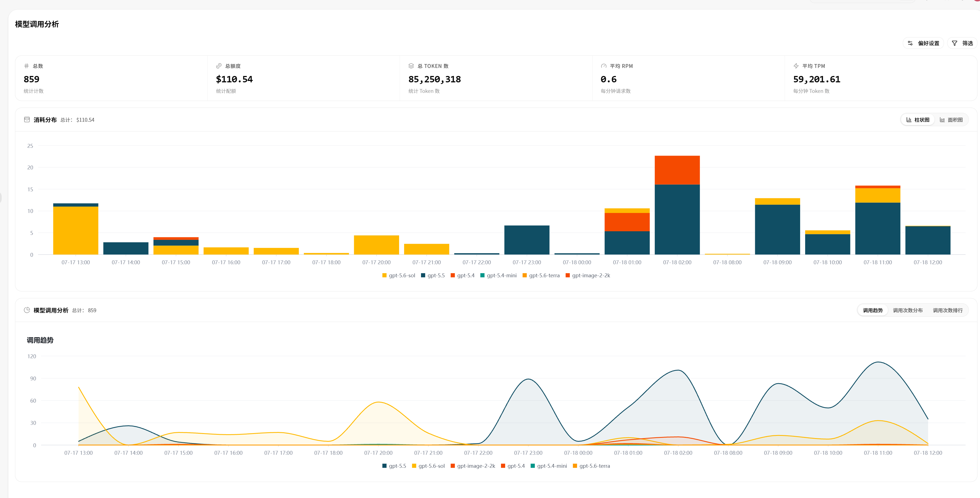980x498 pixels.
Task: Toggle gpt-5.4-mini in the trend chart legend
Action: click(x=549, y=466)
